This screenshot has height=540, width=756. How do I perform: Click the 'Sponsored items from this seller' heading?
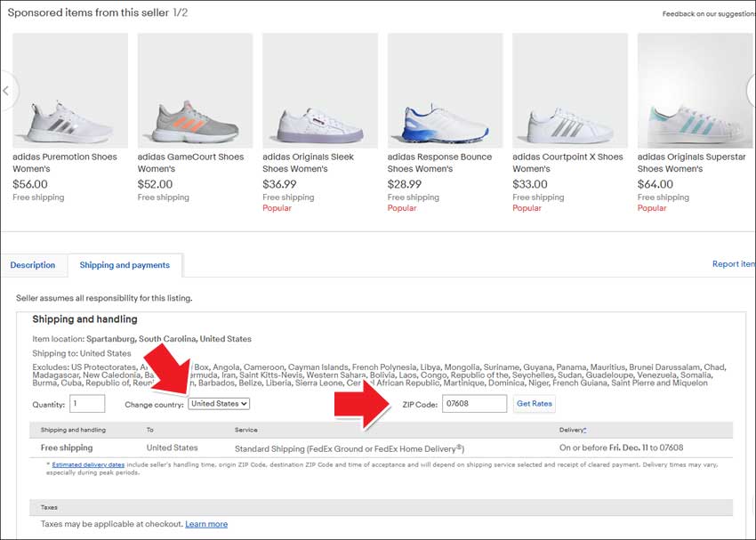[88, 12]
